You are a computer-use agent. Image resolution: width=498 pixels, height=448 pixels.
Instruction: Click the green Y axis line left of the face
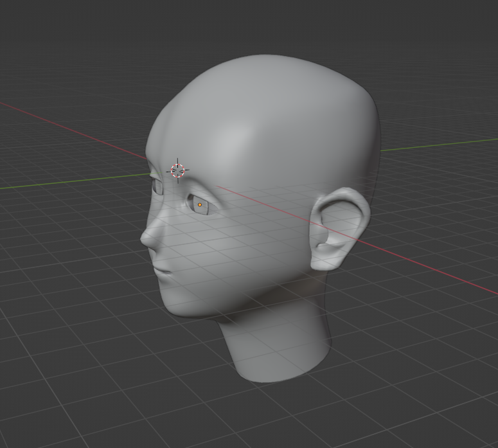[x=64, y=183]
